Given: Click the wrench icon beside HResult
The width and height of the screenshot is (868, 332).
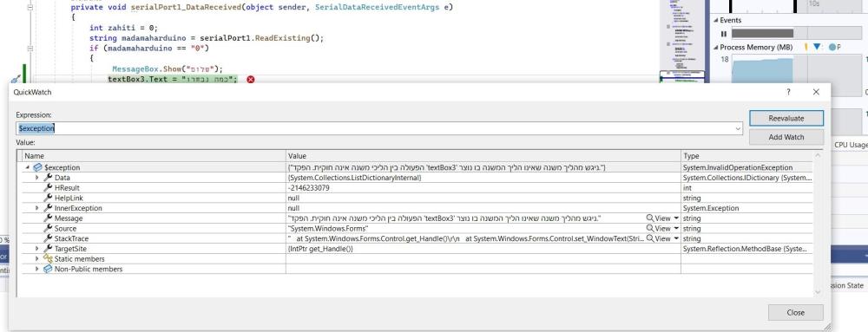Looking at the screenshot, I should 48,188.
